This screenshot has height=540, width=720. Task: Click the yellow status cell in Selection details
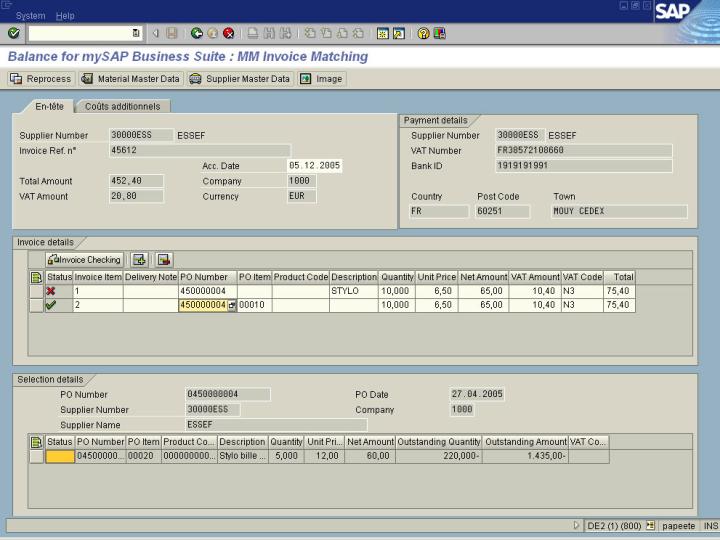[60, 457]
